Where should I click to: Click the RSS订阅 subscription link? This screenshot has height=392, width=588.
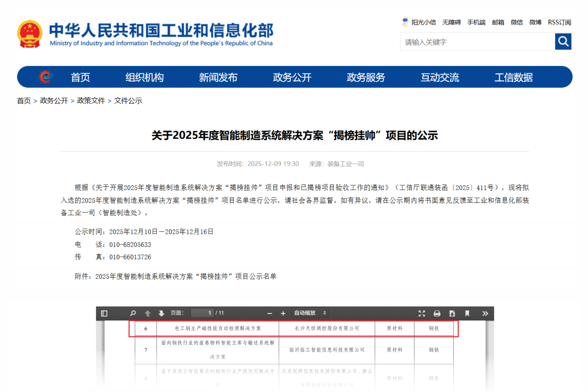(559, 22)
